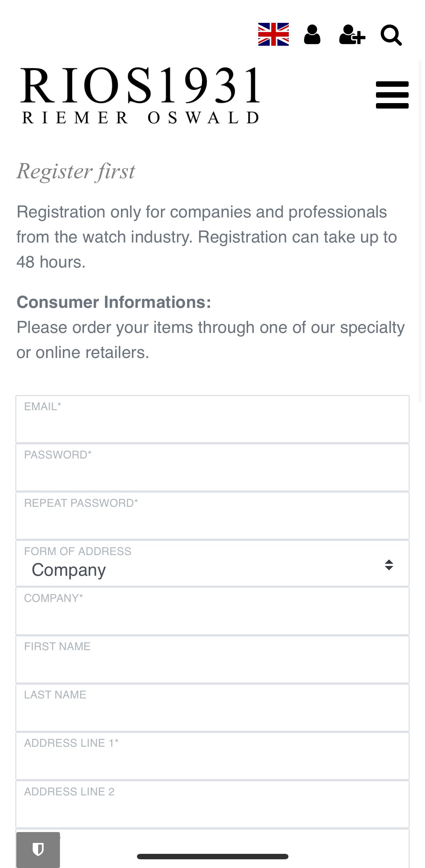Focus the Company name field
The height and width of the screenshot is (868, 425).
(212, 611)
